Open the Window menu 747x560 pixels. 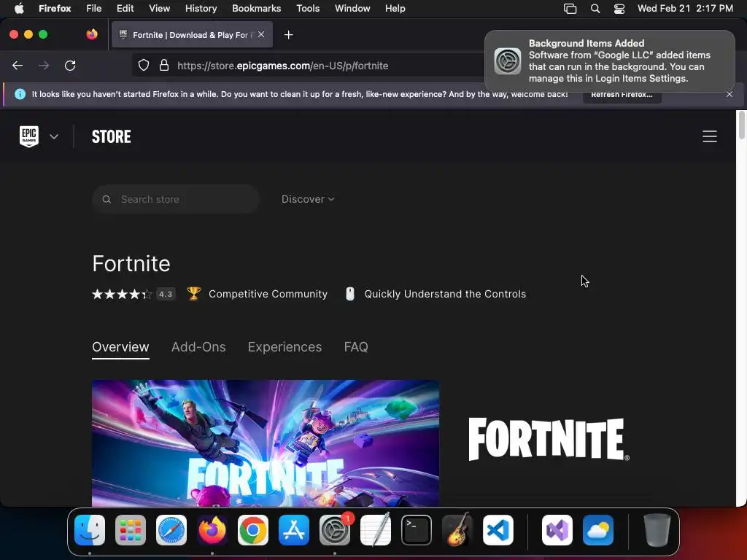pyautogui.click(x=352, y=8)
